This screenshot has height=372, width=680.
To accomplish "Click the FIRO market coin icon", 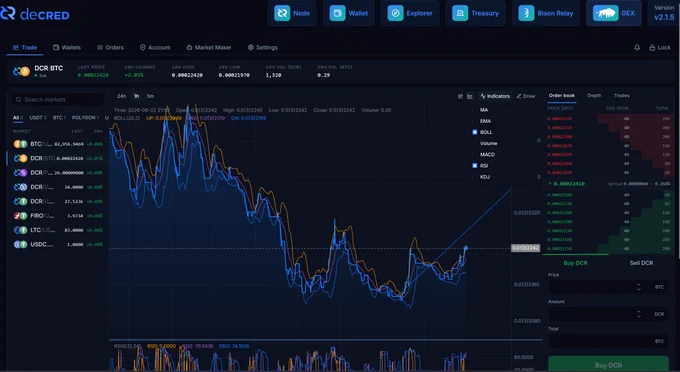I will point(20,215).
